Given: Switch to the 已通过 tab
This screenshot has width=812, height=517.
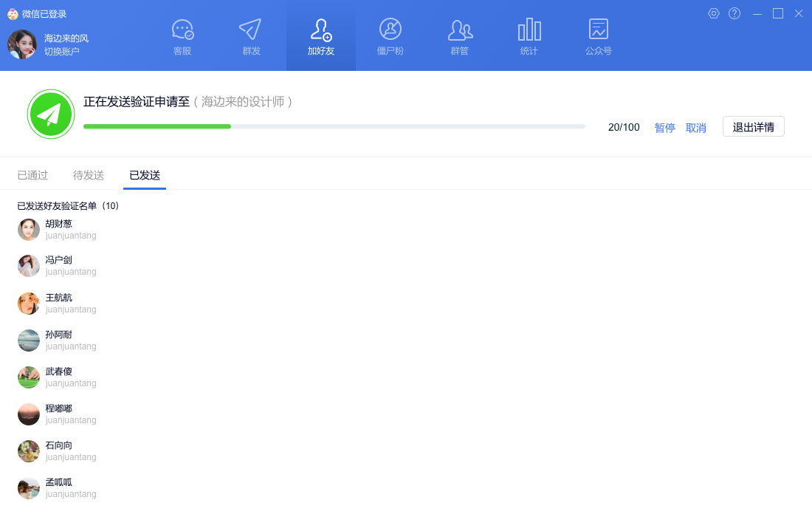Looking at the screenshot, I should tap(32, 175).
